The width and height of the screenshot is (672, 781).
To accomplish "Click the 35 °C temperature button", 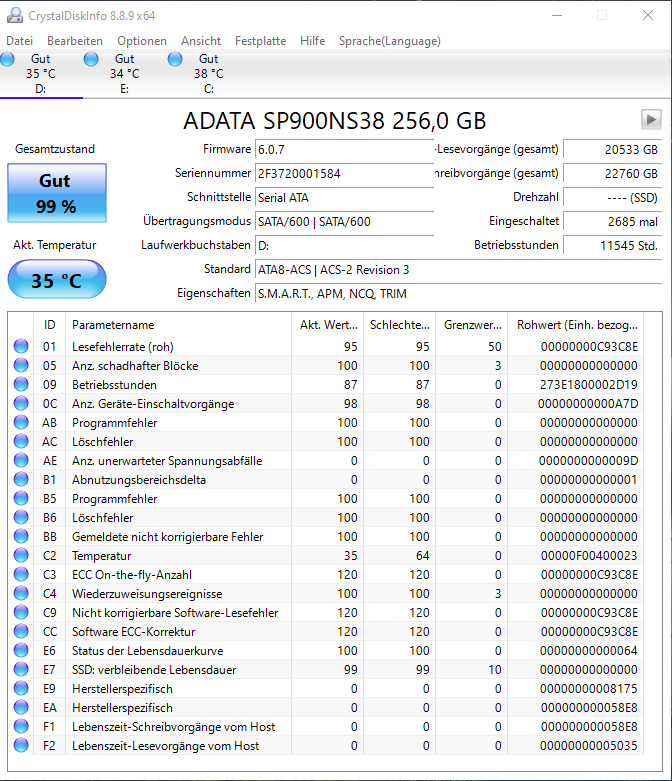I will point(57,279).
